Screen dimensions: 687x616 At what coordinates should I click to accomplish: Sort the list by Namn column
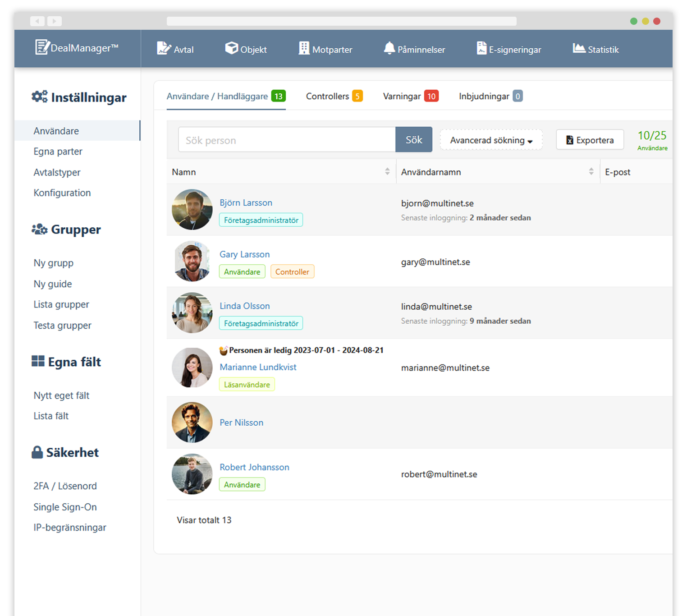tap(387, 171)
